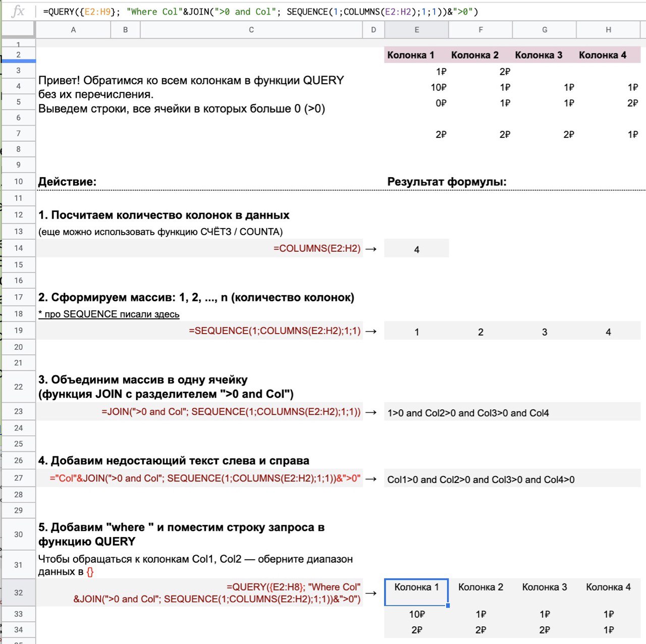Select the '=COLUMNS(E2:H2)' formula cell
The image size is (646, 644).
tap(199, 248)
